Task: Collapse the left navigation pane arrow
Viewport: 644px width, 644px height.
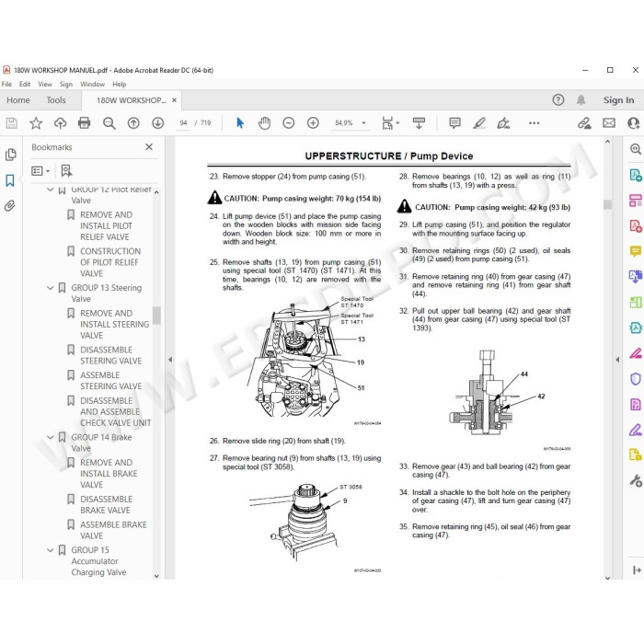Action: pos(170,360)
